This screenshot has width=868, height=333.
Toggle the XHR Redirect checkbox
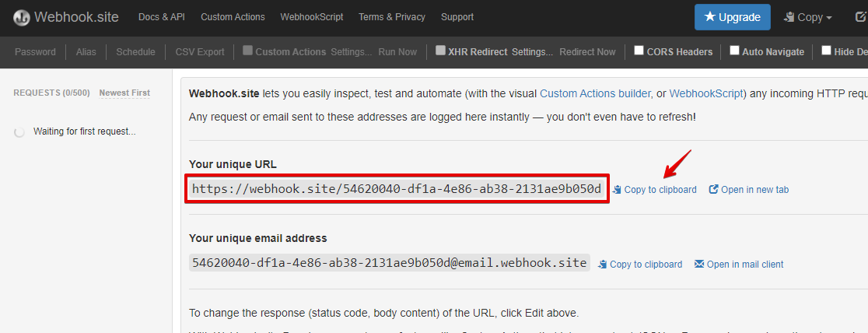[x=440, y=51]
